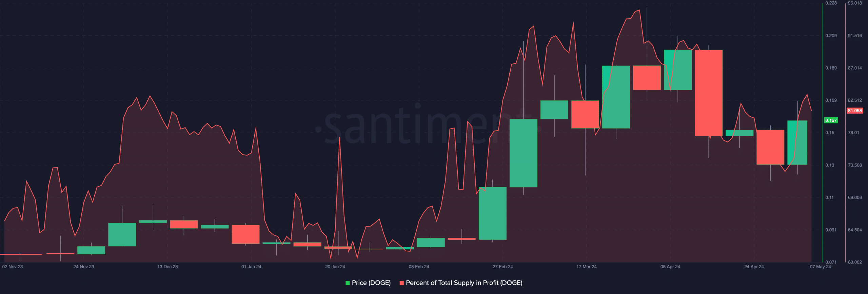Click the 0.209 price axis value
The height and width of the screenshot is (294, 868).
click(831, 36)
